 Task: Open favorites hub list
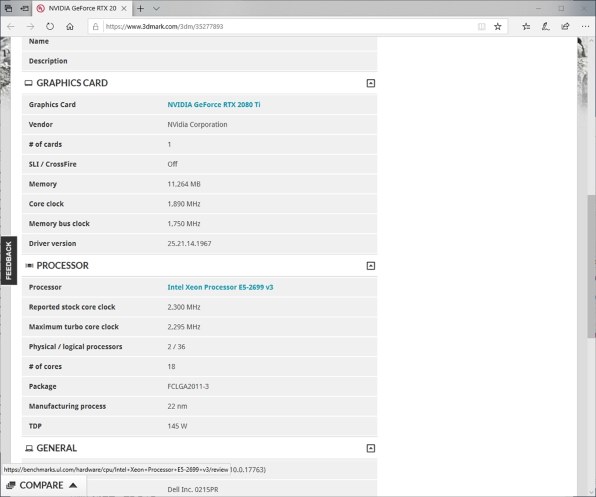pos(526,27)
